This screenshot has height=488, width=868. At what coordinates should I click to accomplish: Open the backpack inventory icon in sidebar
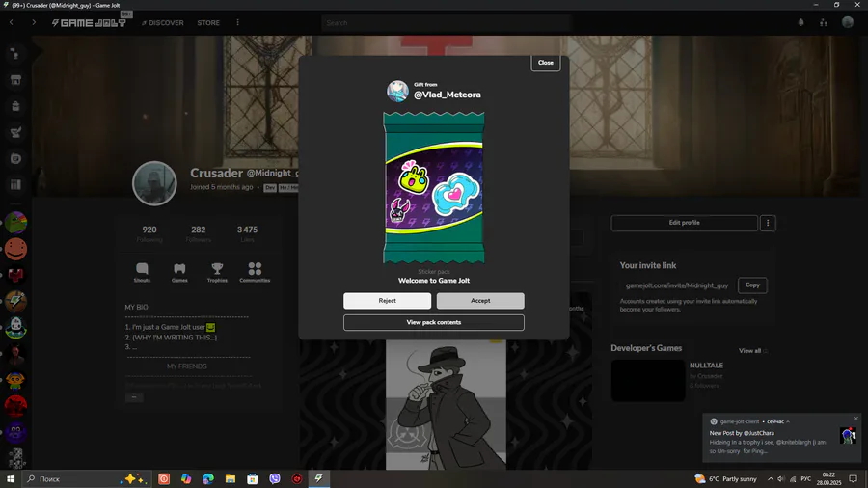(x=15, y=106)
